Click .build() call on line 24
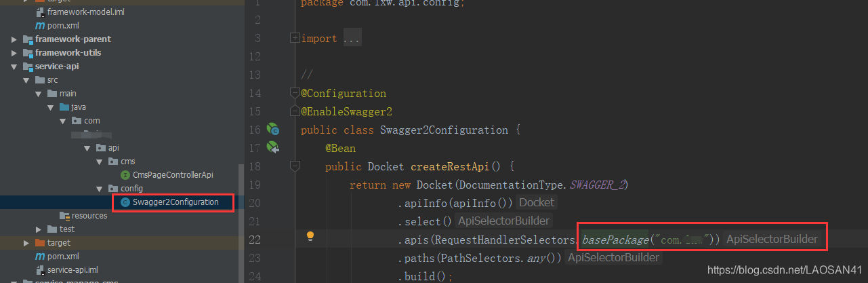Screen dimensions: 868x283 click(x=425, y=277)
